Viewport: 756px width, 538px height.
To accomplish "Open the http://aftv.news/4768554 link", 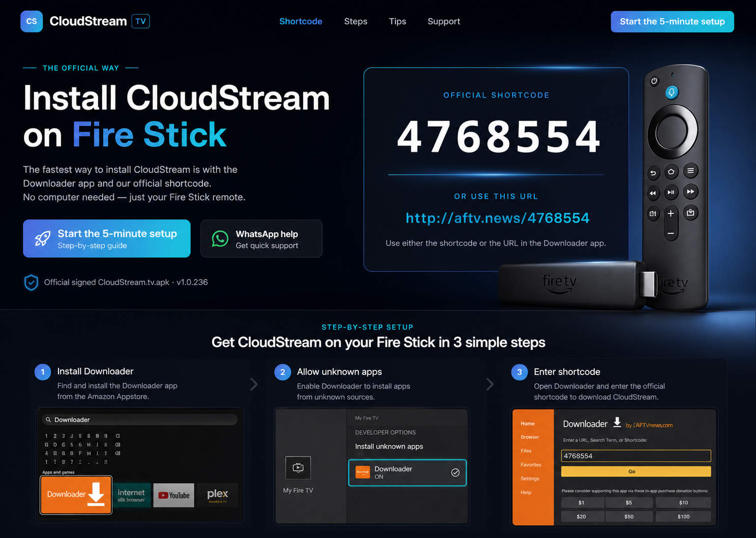I will tap(497, 218).
